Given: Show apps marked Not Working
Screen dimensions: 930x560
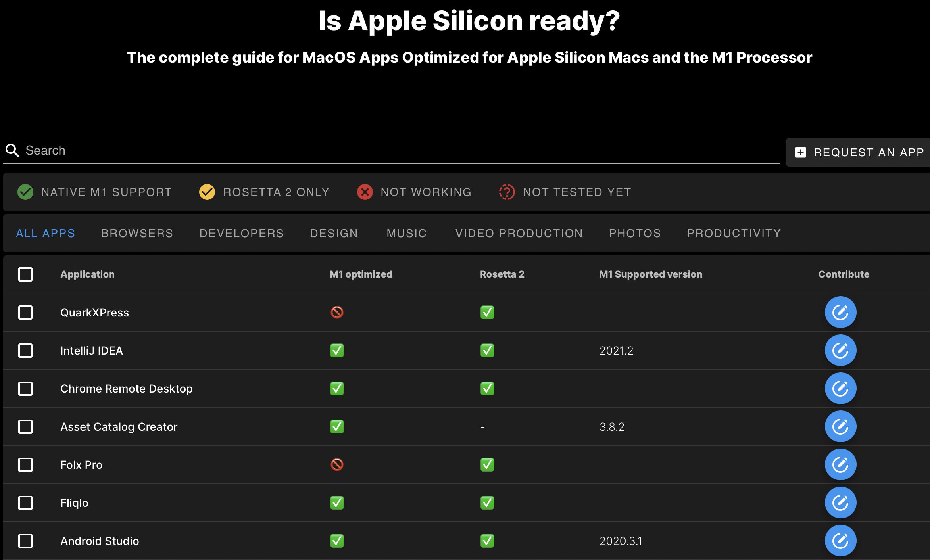Looking at the screenshot, I should point(414,192).
